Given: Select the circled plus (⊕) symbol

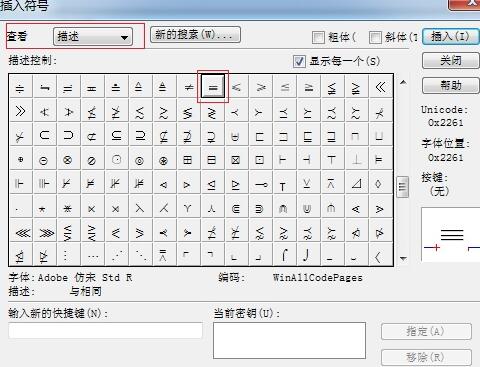Looking at the screenshot, I should [21, 159].
